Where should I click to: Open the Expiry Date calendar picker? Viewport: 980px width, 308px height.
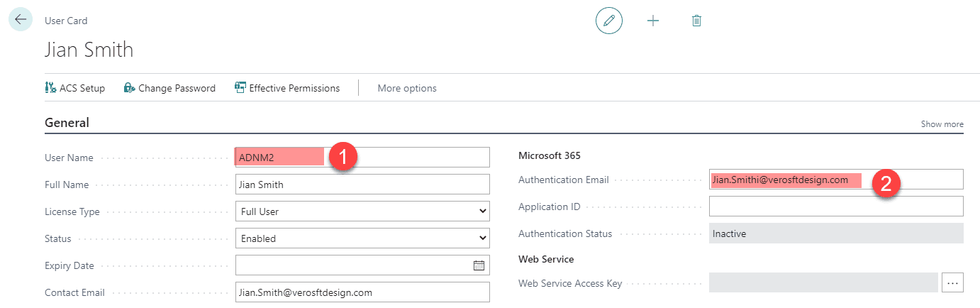[x=479, y=265]
